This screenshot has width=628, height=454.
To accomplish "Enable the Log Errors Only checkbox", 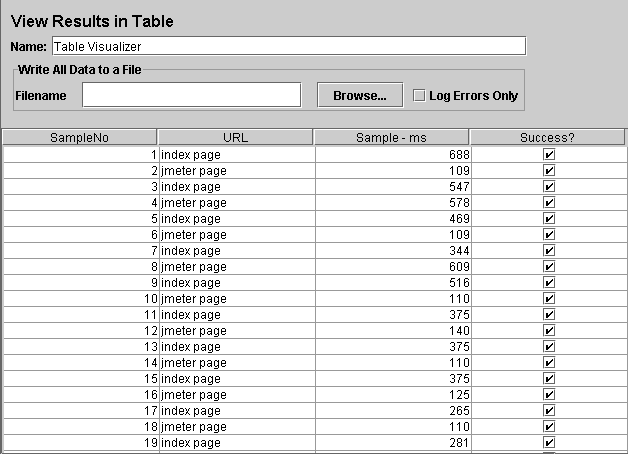I will pyautogui.click(x=419, y=96).
